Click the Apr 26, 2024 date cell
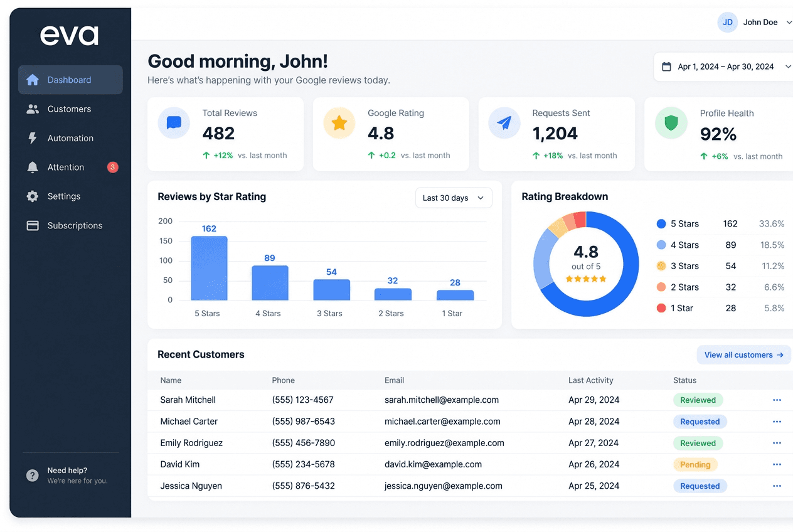Screen dimensions: 793x532 pos(594,464)
